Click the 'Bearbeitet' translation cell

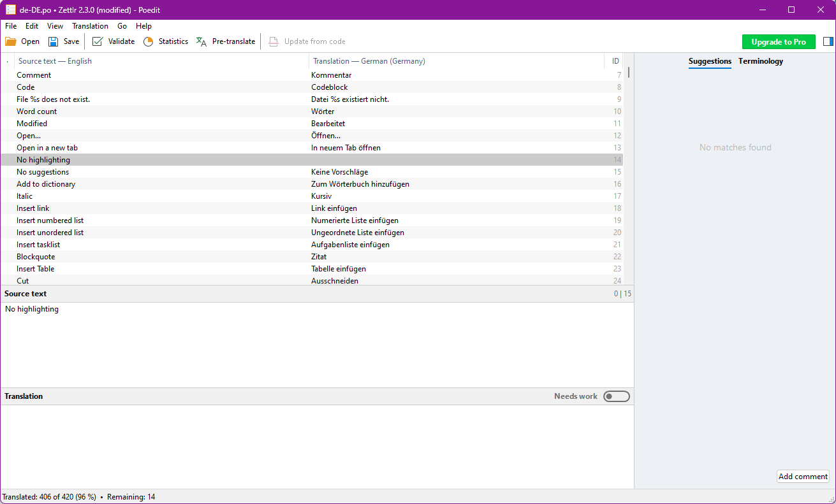click(x=328, y=124)
